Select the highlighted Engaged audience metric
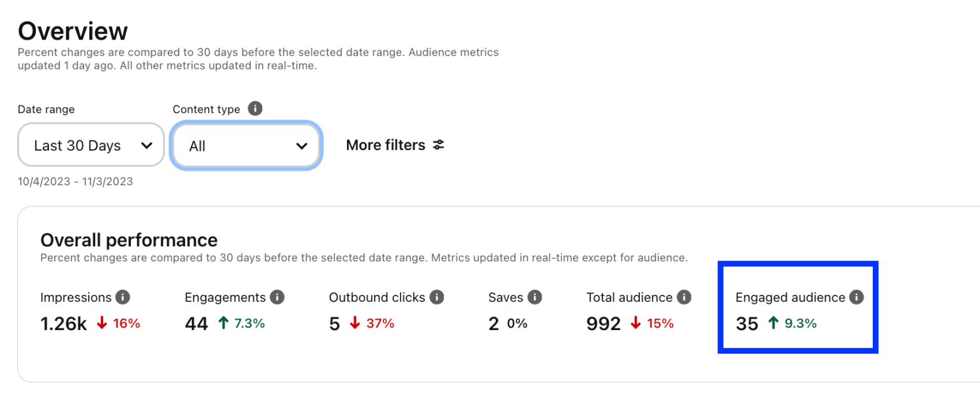980x397 pixels. pos(798,307)
